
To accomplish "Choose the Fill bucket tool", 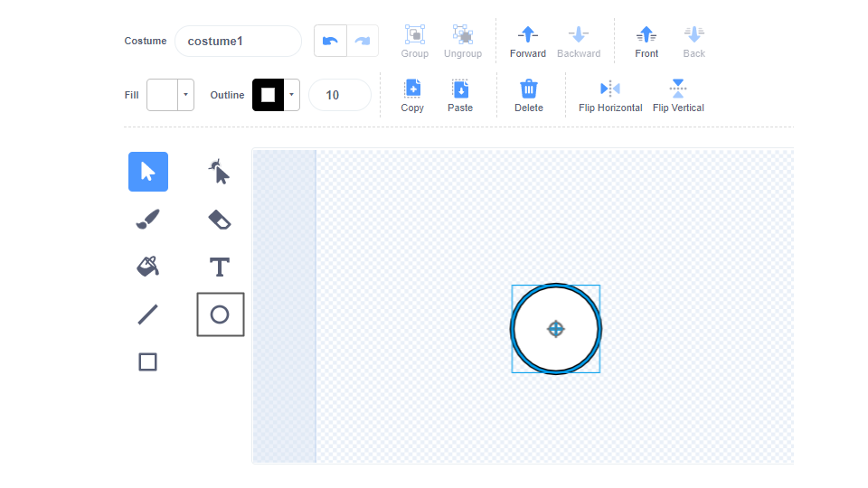I will click(148, 267).
